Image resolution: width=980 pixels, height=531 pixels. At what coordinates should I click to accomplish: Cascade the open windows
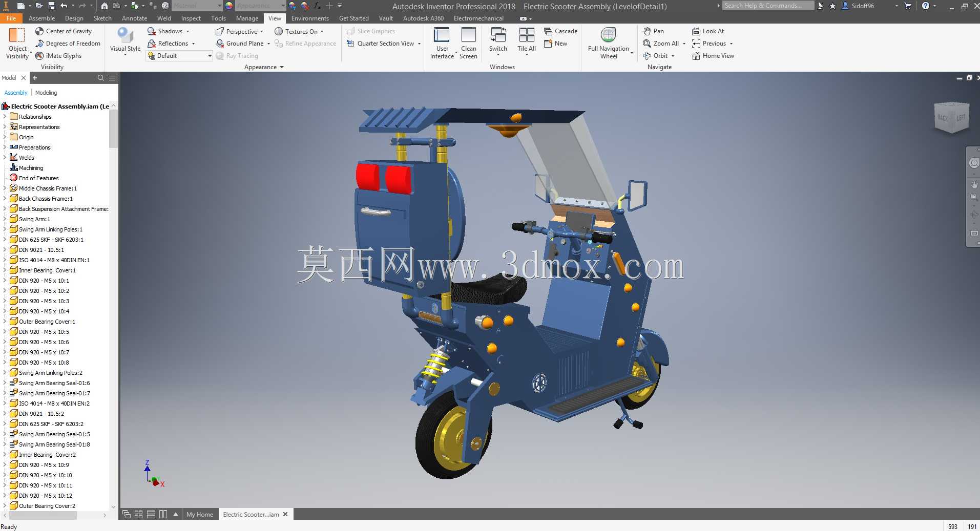click(560, 31)
